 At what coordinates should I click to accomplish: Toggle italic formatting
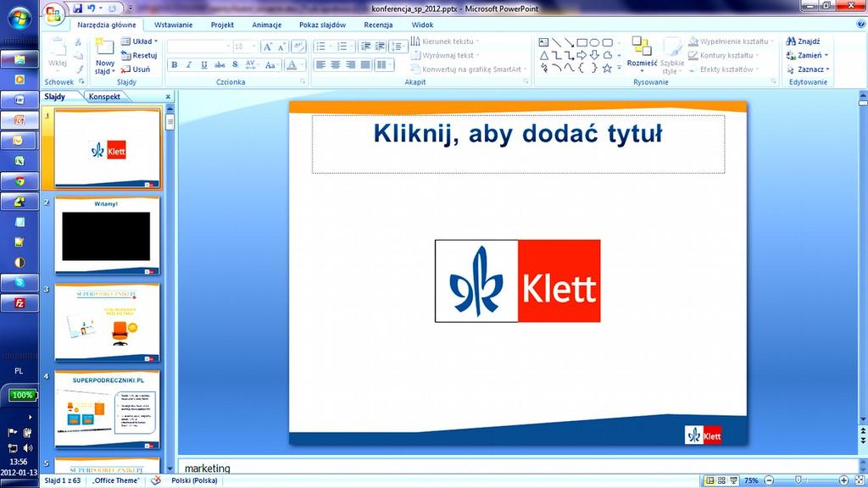tap(189, 64)
